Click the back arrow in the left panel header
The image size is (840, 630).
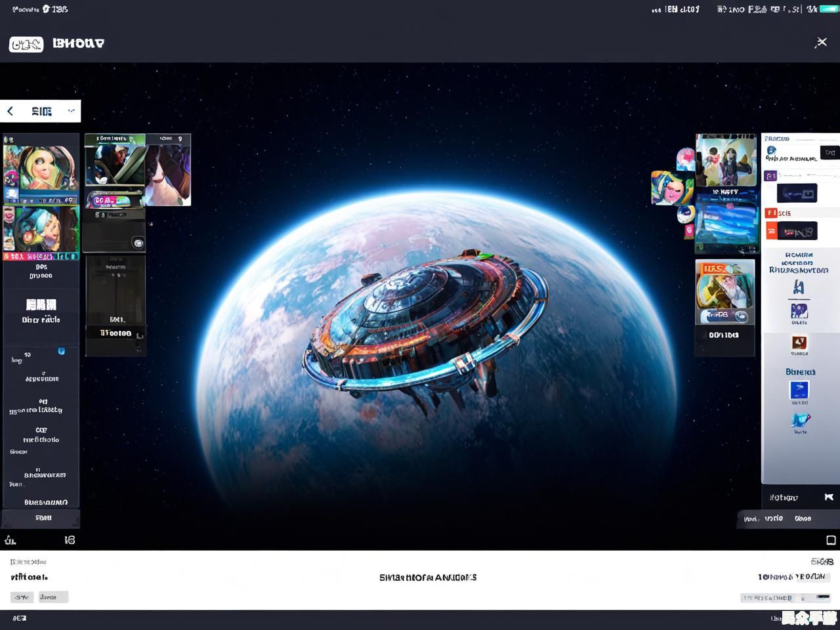[x=10, y=112]
